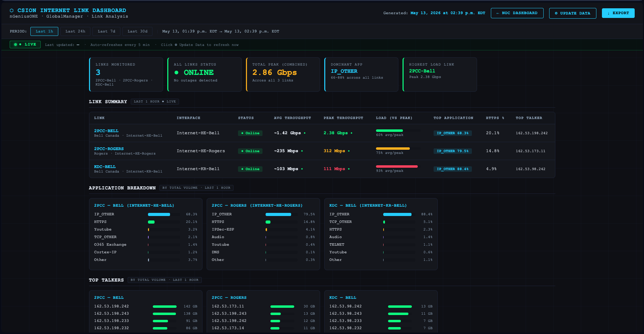Click the 2PCC — BELL (INTERNET-HE-BELL) panel title
644x334 pixels.
coord(134,206)
